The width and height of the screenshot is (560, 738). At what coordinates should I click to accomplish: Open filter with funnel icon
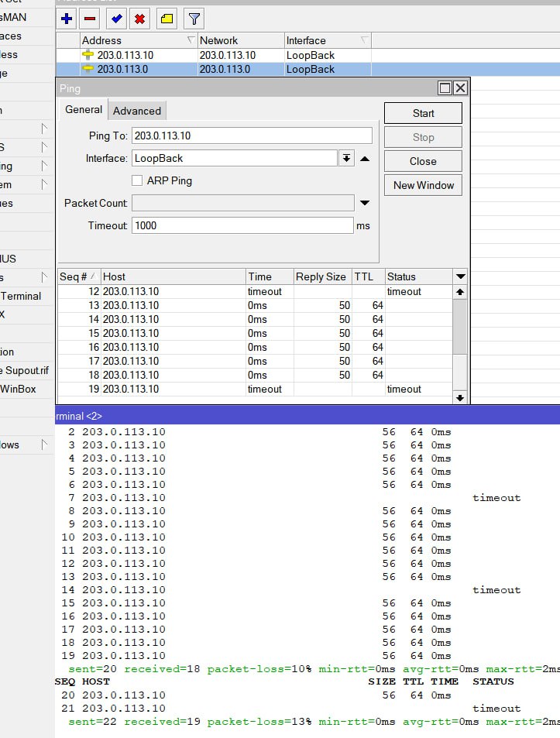coord(194,19)
